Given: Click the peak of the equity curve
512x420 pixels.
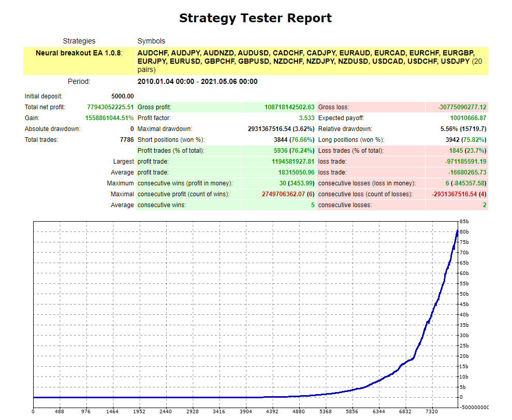Looking at the screenshot, I should coord(457,231).
